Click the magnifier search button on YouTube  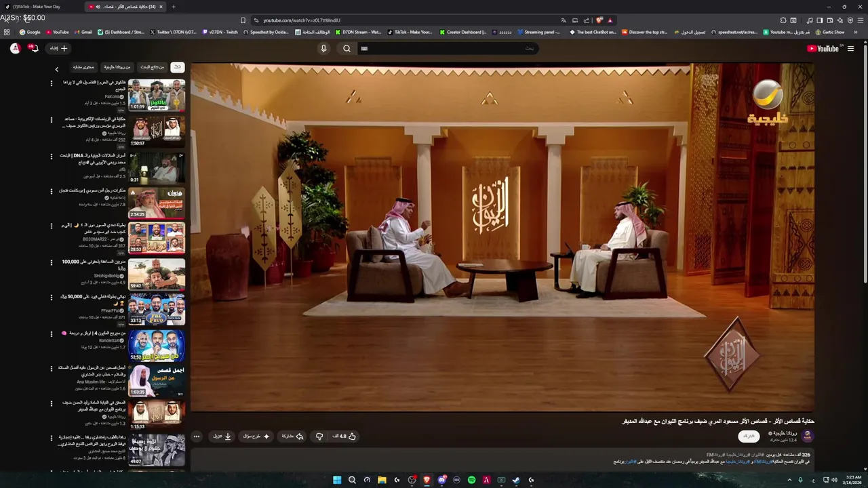click(347, 48)
